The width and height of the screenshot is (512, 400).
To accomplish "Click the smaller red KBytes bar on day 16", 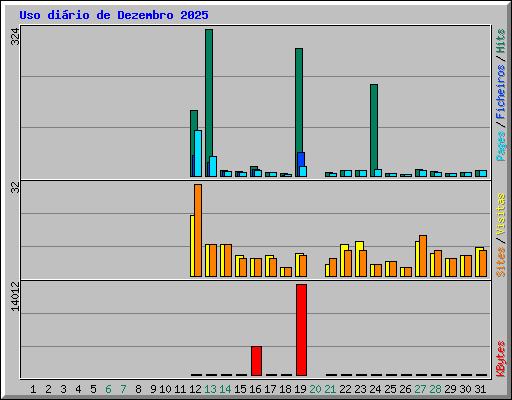I will pyautogui.click(x=256, y=361).
